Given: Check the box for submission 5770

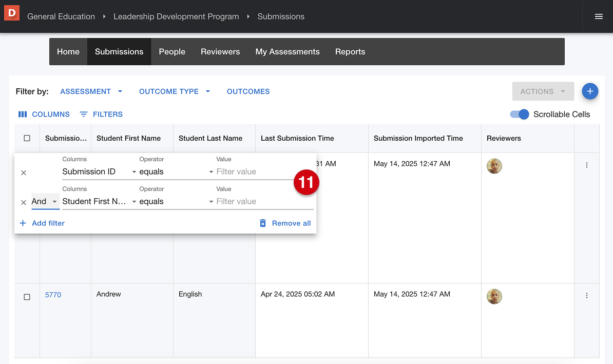Looking at the screenshot, I should 27,297.
